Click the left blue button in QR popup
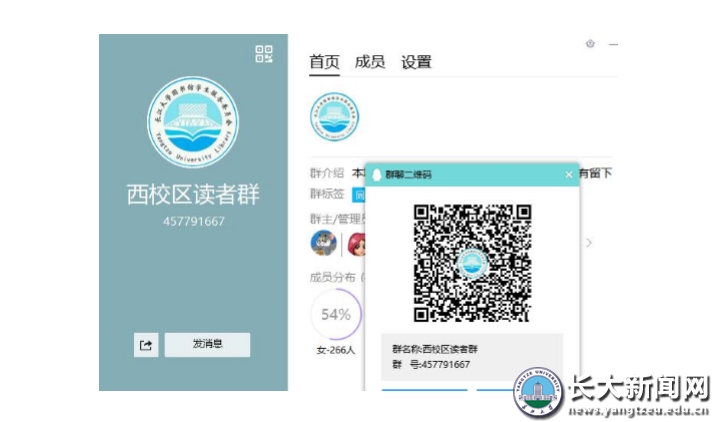715x422 pixels. click(425, 390)
